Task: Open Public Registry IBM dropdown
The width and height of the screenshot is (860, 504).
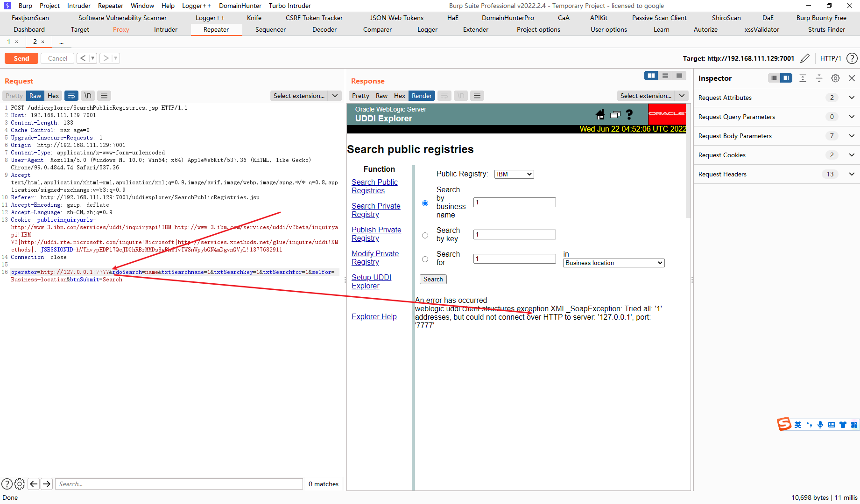Action: [514, 174]
